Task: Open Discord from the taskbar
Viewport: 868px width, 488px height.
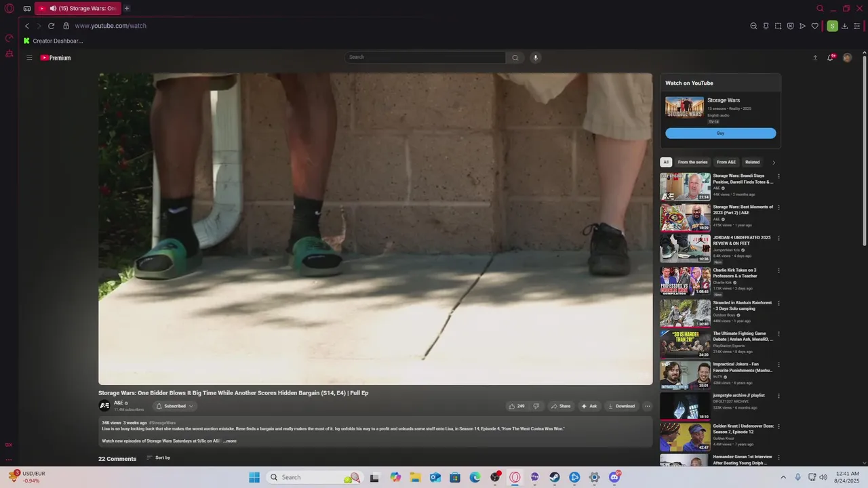Action: click(614, 477)
